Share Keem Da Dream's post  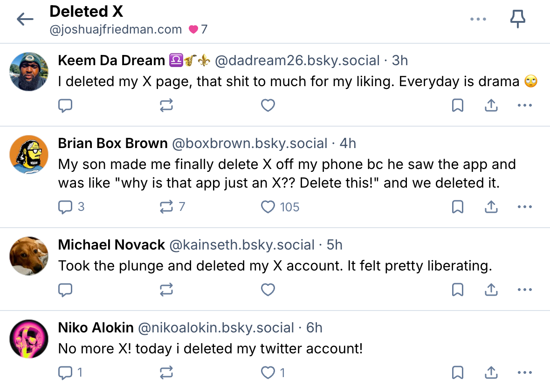pos(491,106)
